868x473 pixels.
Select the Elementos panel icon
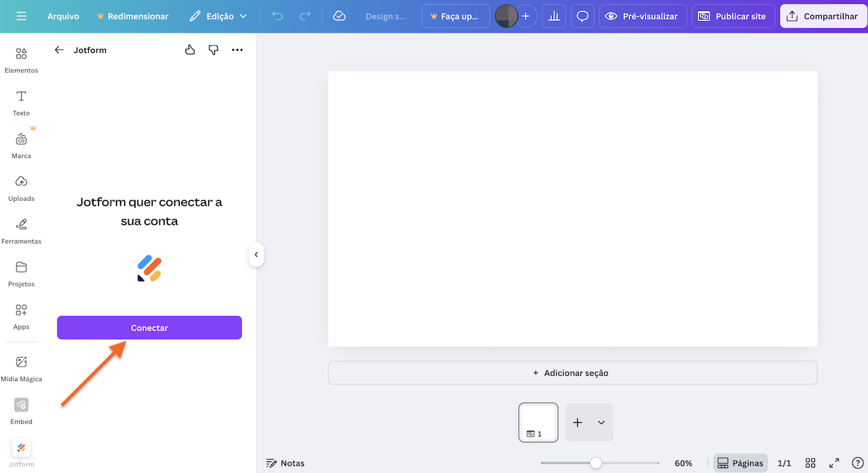(21, 58)
